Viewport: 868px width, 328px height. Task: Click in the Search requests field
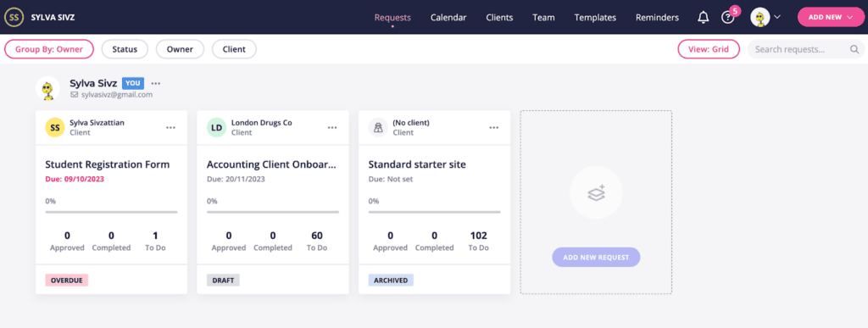805,49
